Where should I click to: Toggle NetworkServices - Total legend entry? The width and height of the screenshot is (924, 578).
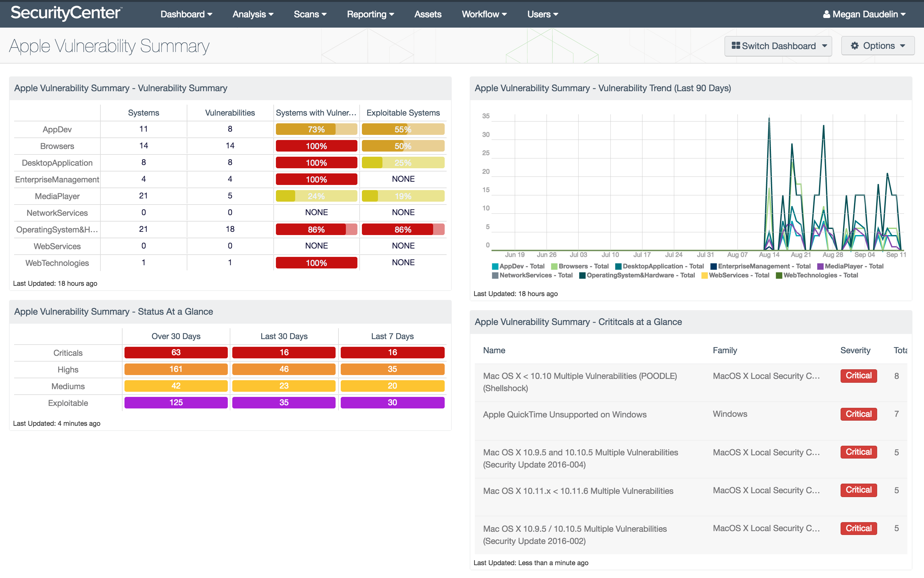(x=532, y=276)
